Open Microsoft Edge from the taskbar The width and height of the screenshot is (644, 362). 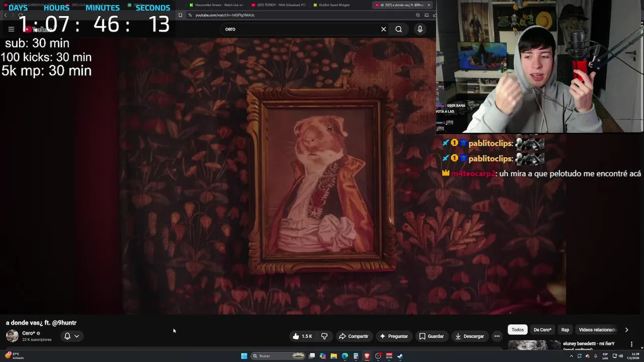[x=345, y=356]
